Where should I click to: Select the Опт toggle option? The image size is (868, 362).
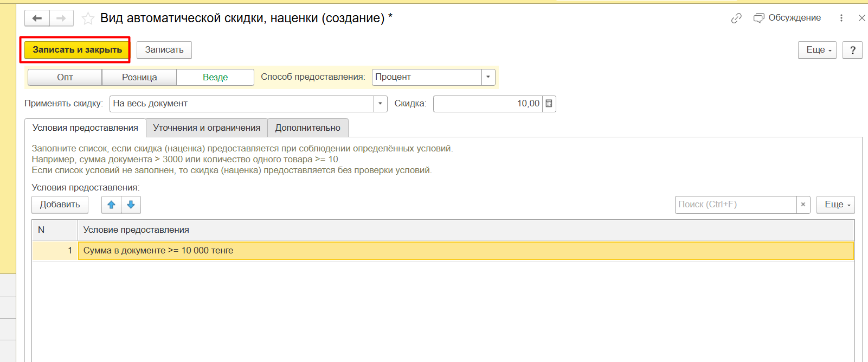[65, 77]
